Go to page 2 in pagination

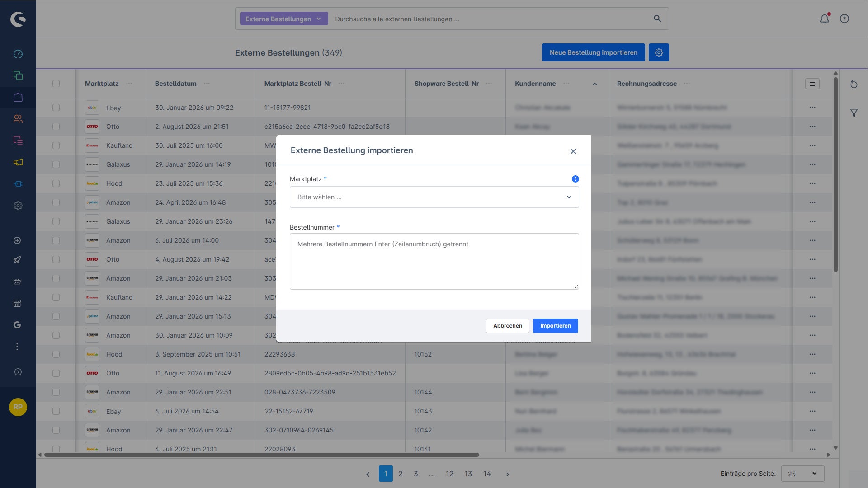pyautogui.click(x=401, y=474)
